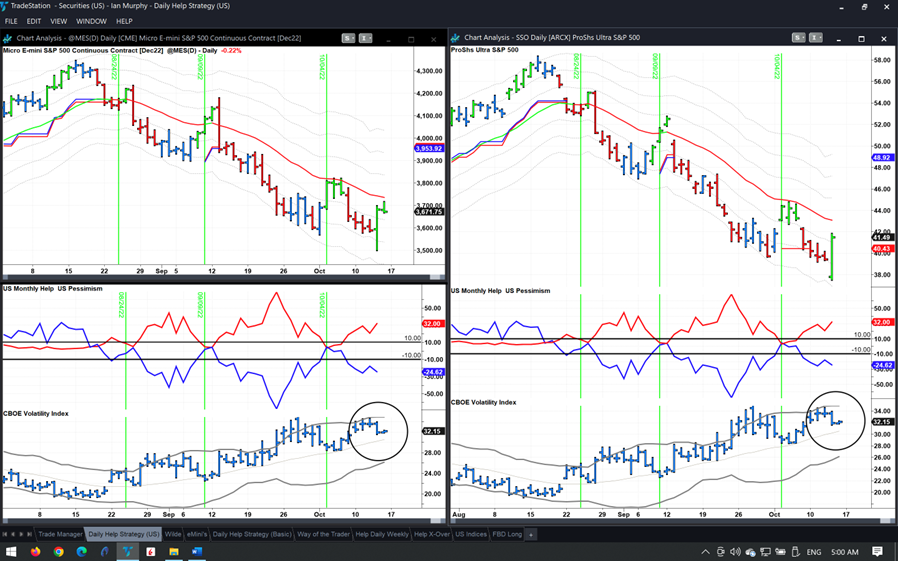Open Firefox from the Windows taskbar
Viewport: 898px width, 561px height.
(x=35, y=551)
